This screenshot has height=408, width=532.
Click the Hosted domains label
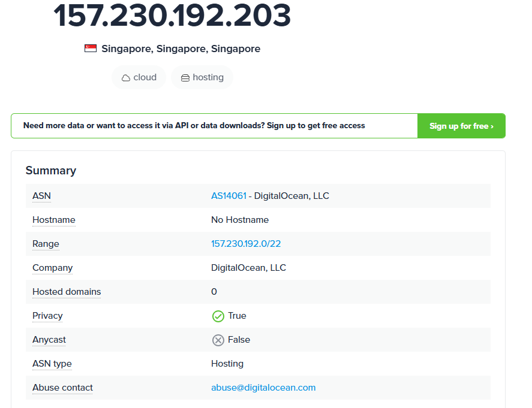[x=67, y=292]
